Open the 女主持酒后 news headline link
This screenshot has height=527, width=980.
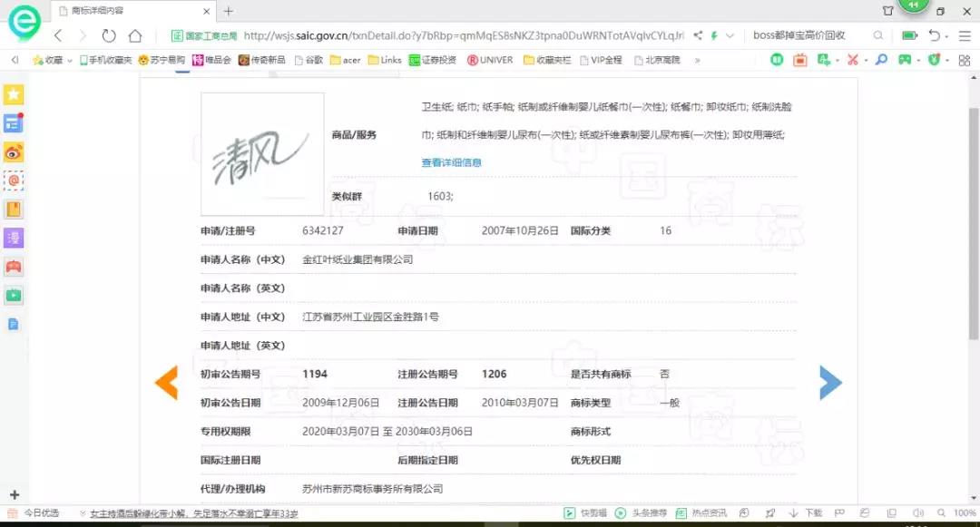[194, 513]
